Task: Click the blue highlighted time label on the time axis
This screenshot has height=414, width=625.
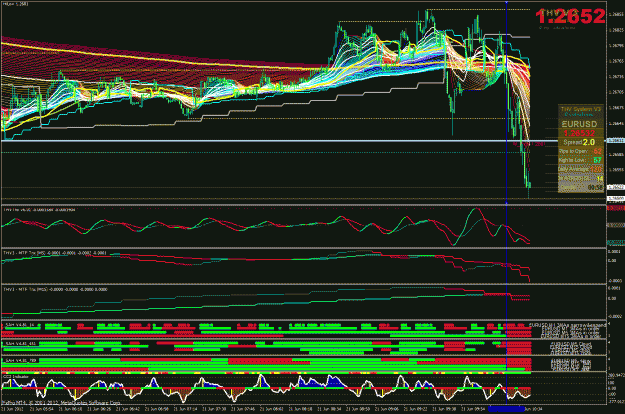Action: tap(506, 409)
